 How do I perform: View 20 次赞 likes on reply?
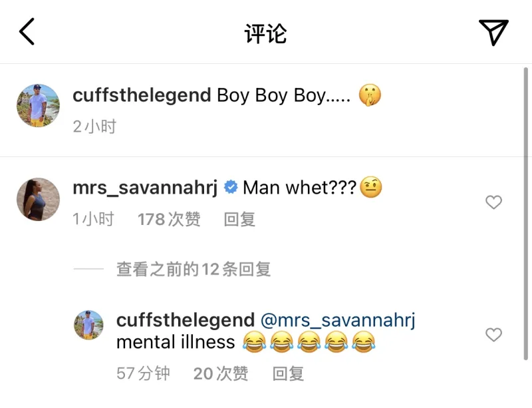[221, 373]
